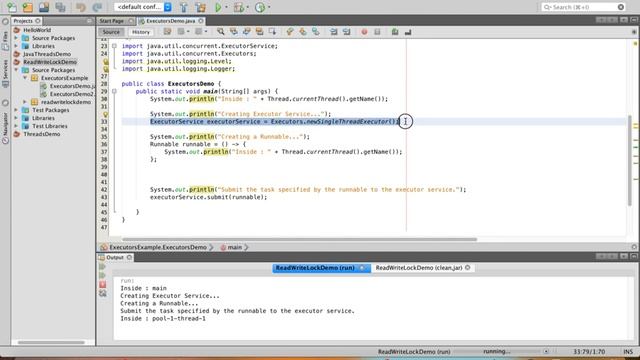The width and height of the screenshot is (640, 360).
Task: Click the running progress bar in status bar
Action: [x=497, y=351]
